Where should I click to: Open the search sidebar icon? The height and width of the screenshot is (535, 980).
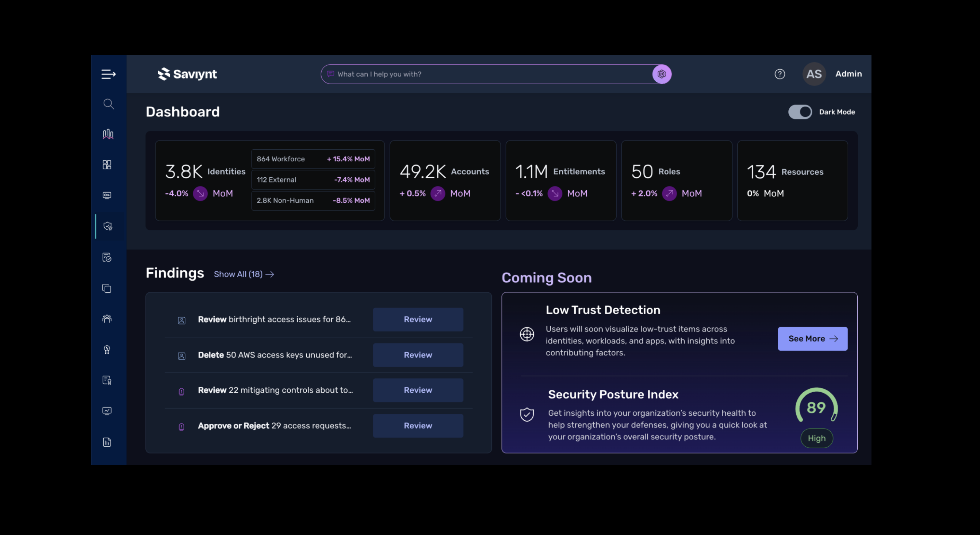click(x=108, y=104)
